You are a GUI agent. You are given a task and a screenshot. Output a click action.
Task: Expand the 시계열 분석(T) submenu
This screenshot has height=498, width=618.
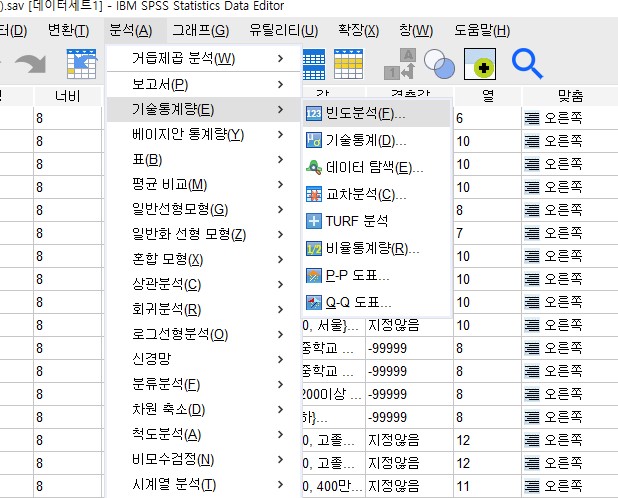204,485
